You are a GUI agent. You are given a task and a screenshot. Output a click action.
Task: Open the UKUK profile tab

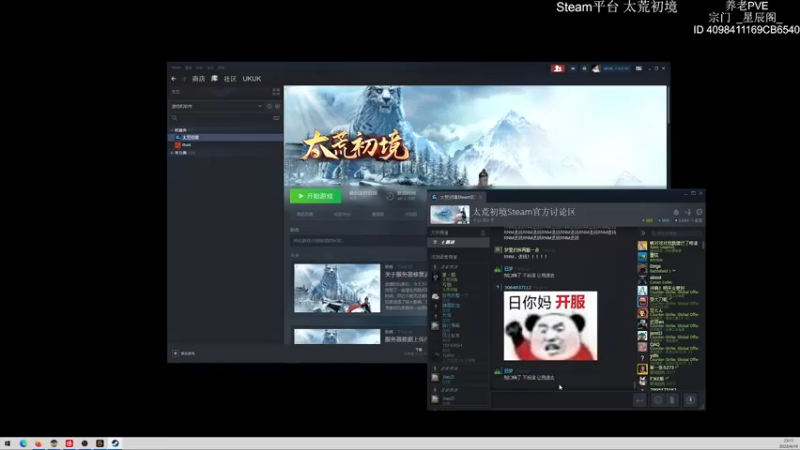[x=252, y=79]
